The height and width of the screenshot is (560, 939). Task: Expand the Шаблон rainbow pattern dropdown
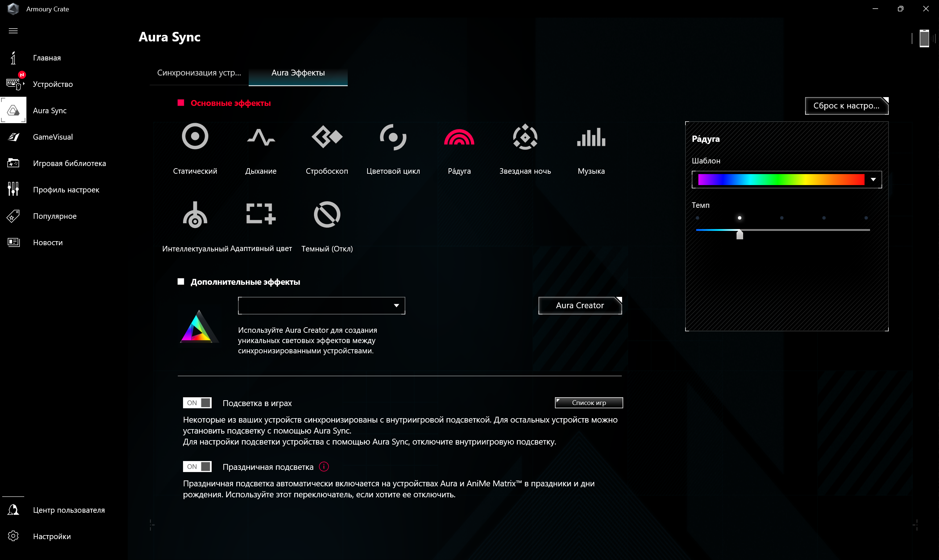(x=873, y=180)
